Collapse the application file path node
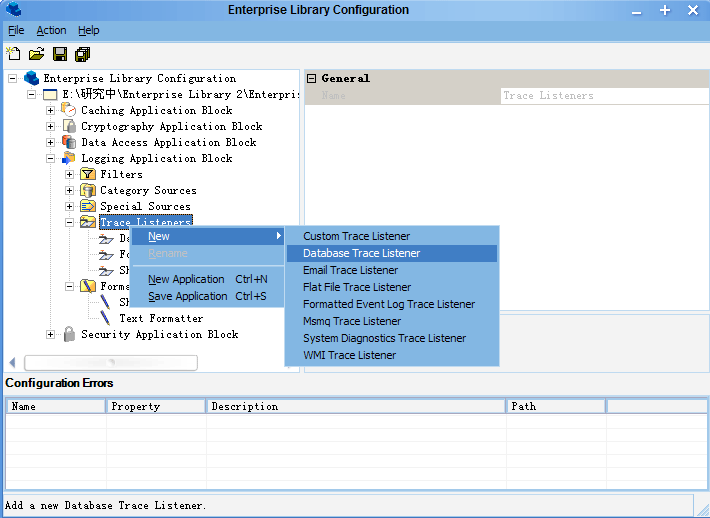 pos(31,94)
